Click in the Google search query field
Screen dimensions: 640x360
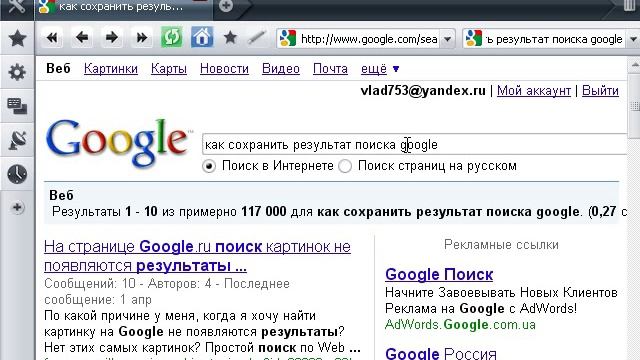[414, 144]
